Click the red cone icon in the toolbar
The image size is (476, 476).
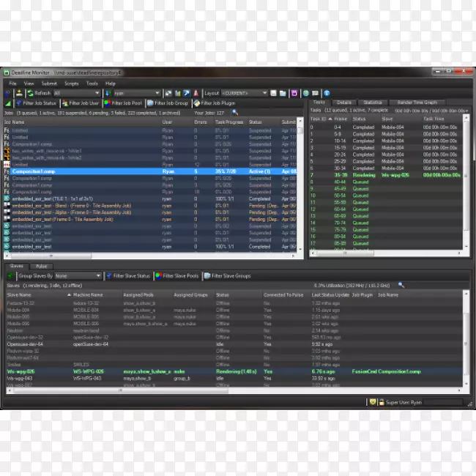196,93
